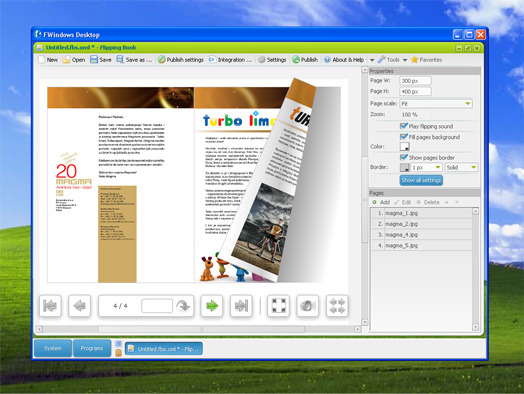This screenshot has height=394, width=524.
Task: Click the horizontal scrollbar right arrow
Action: (x=358, y=329)
